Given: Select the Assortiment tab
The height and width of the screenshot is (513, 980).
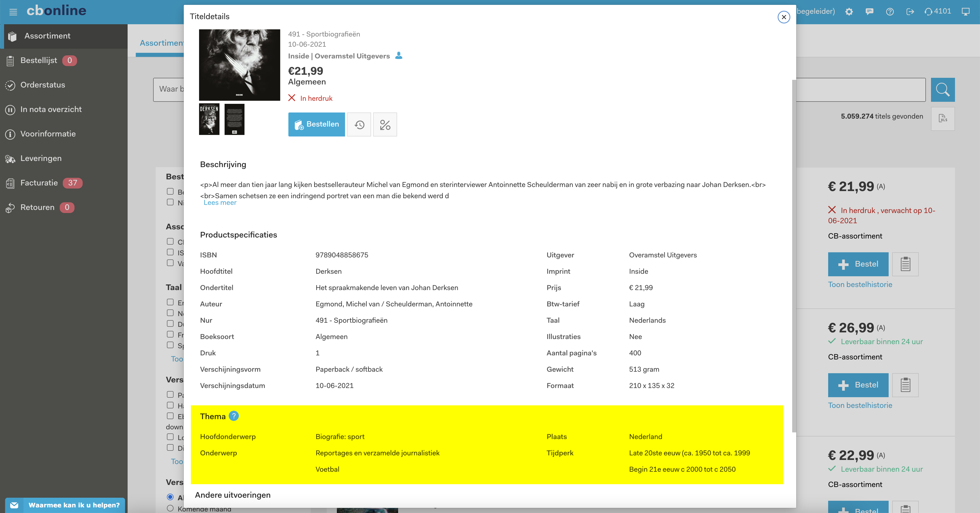Looking at the screenshot, I should pyautogui.click(x=161, y=43).
